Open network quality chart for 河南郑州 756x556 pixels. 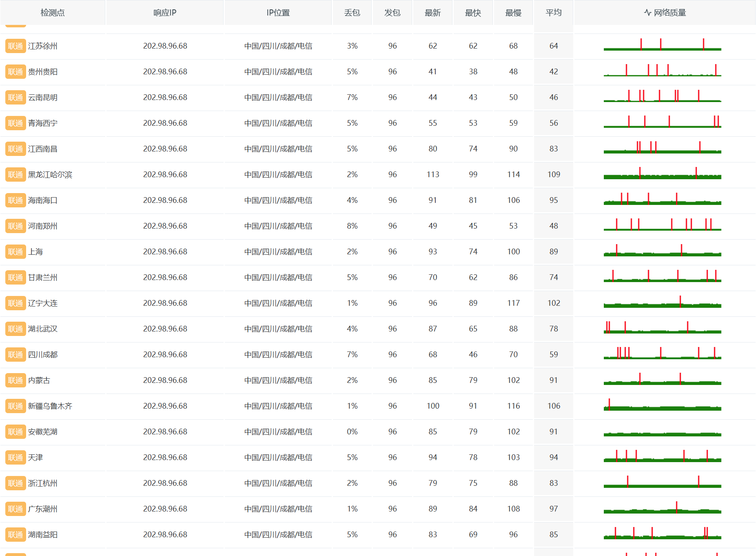(662, 225)
